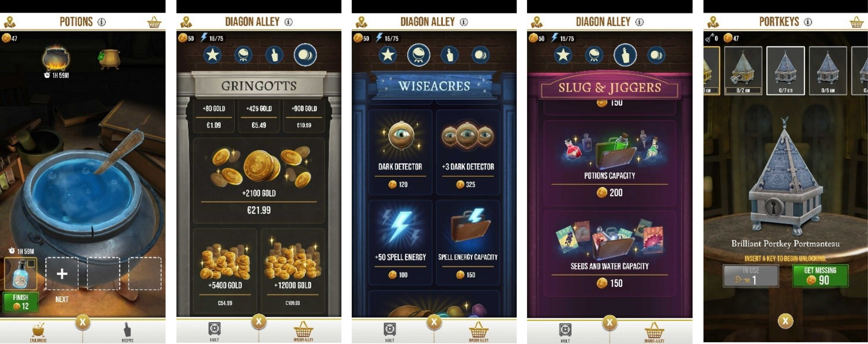
Task: Finish the potion for 12 gold
Action: pos(21,302)
